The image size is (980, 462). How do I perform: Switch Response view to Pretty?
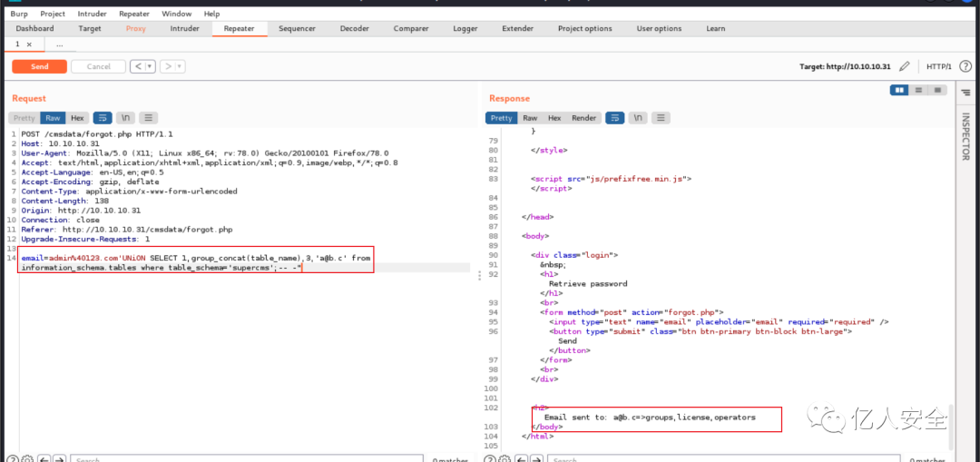click(x=501, y=117)
